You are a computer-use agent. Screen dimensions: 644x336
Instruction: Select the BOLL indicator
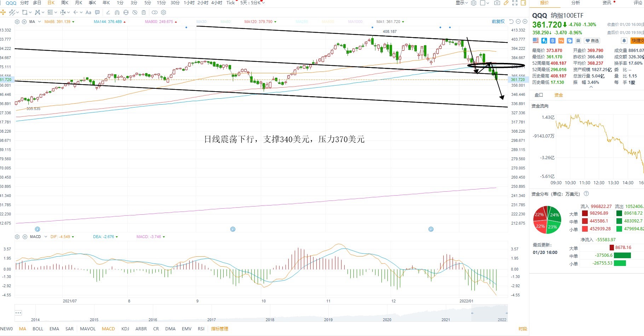(38, 329)
